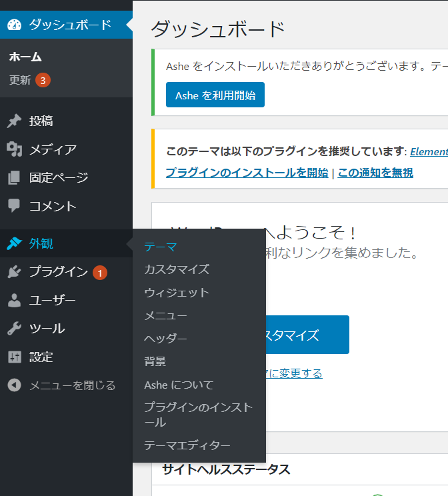Click the blue カスタマイズ welcome button
Image resolution: width=448 pixels, height=496 pixels.
tap(307, 335)
